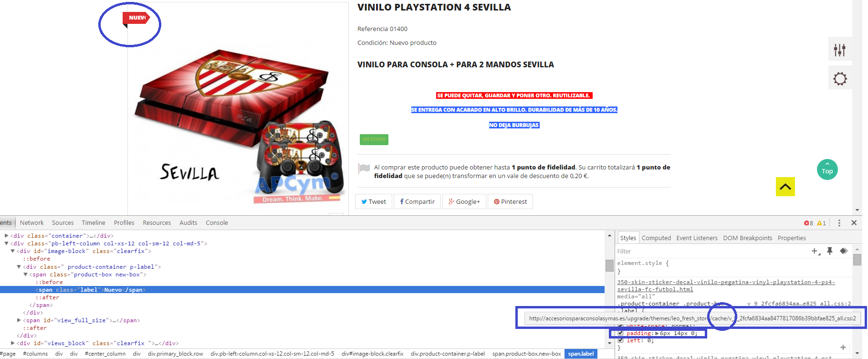868x359 pixels.
Task: Click the green Top round button
Action: [827, 170]
